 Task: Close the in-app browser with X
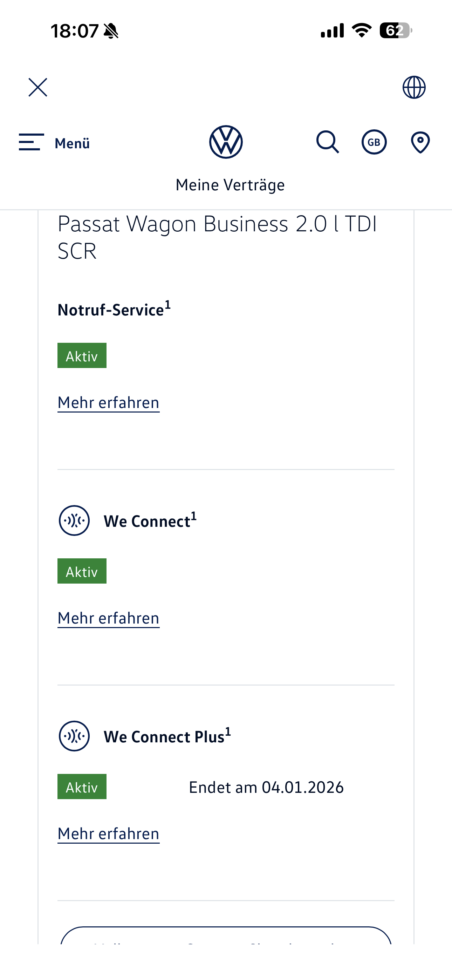tap(38, 88)
